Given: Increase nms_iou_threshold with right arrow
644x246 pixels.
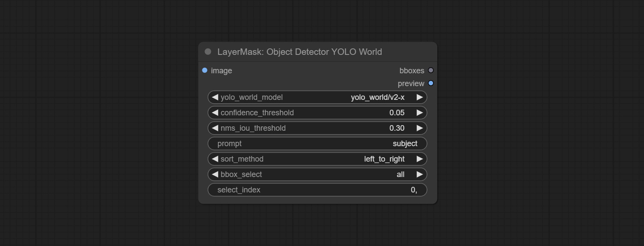Looking at the screenshot, I should [420, 128].
